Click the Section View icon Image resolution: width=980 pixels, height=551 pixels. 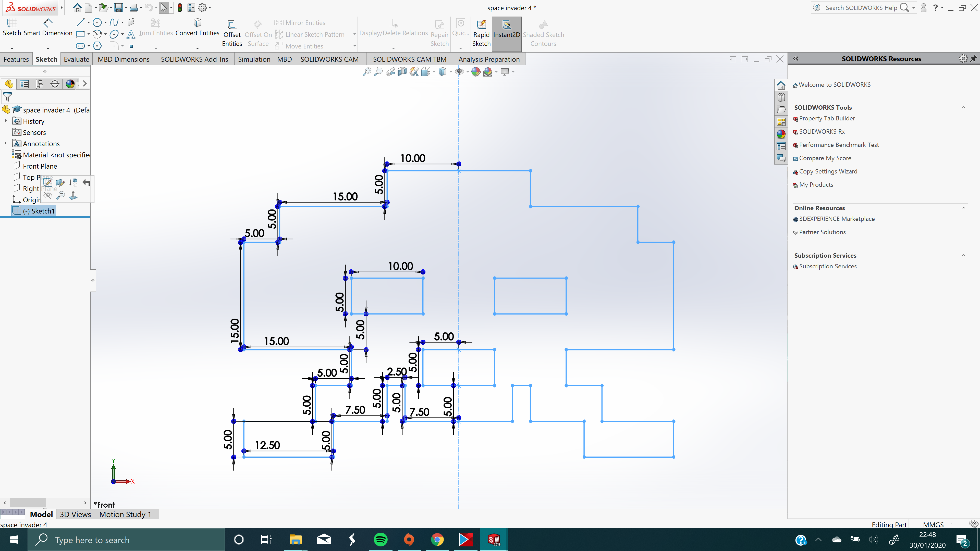(x=402, y=72)
